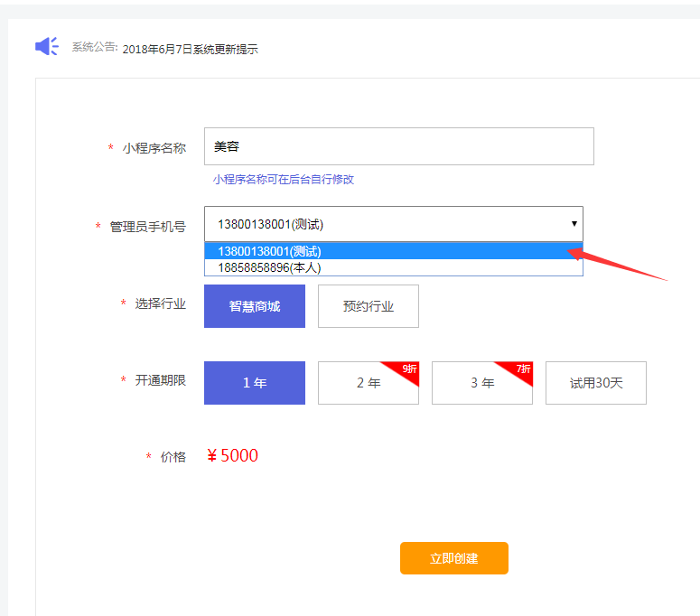
Task: Click the 管理员手机号 field label
Action: pos(147,227)
